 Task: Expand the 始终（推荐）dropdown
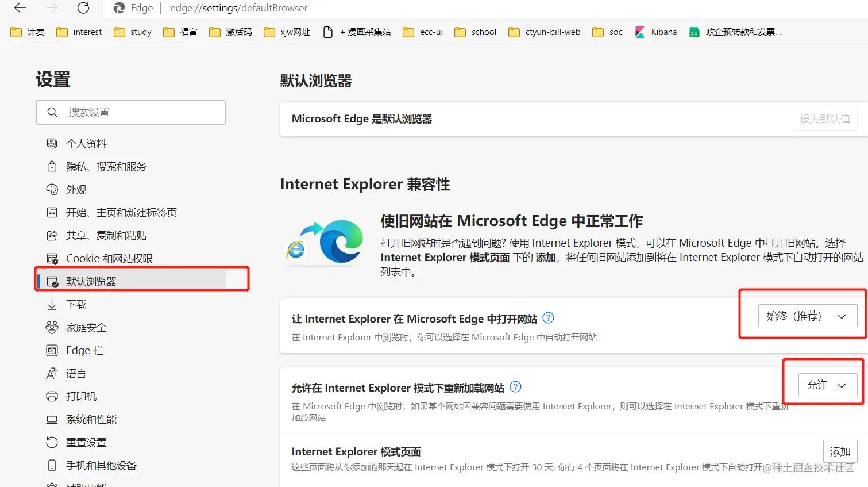[x=808, y=316]
